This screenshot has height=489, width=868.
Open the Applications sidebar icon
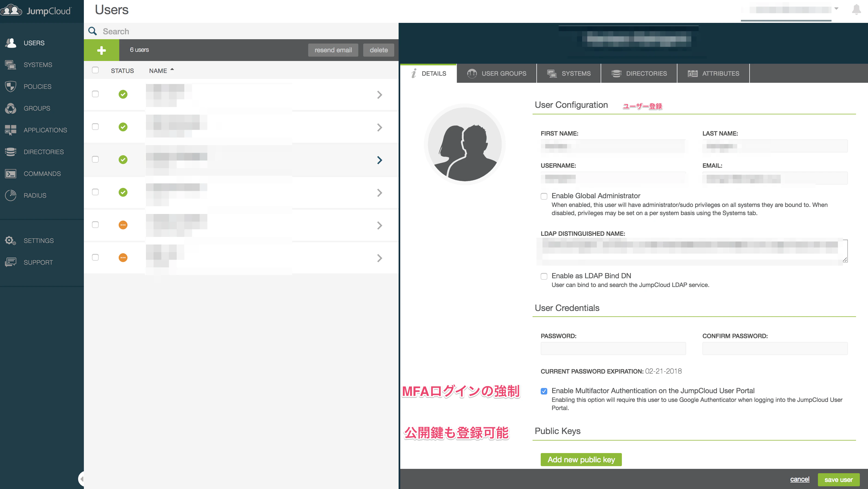point(11,130)
